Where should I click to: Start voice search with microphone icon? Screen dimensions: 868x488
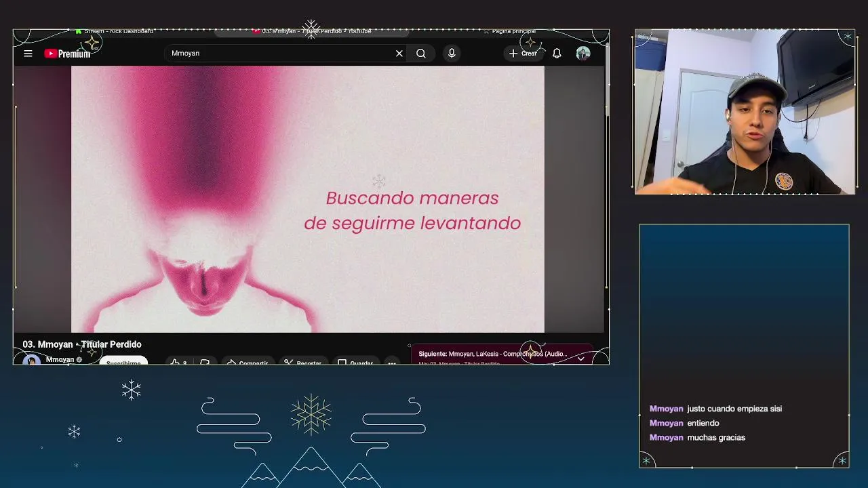click(452, 54)
